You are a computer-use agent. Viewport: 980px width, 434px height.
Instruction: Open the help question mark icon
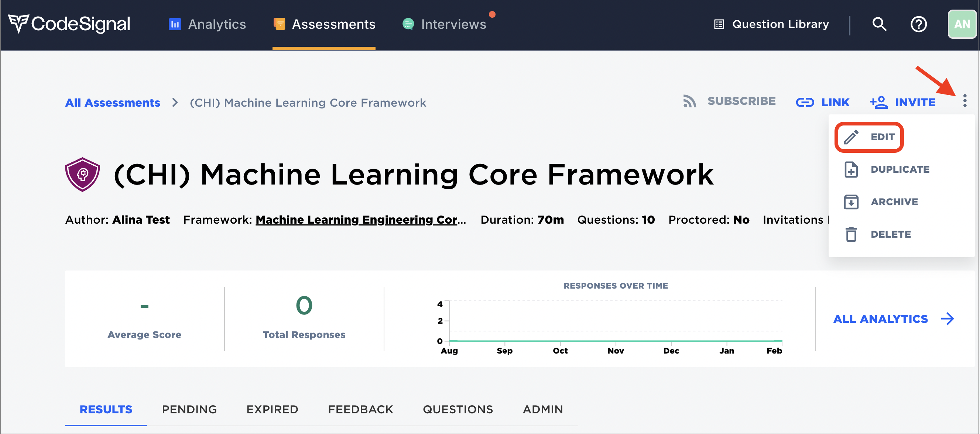coord(918,24)
